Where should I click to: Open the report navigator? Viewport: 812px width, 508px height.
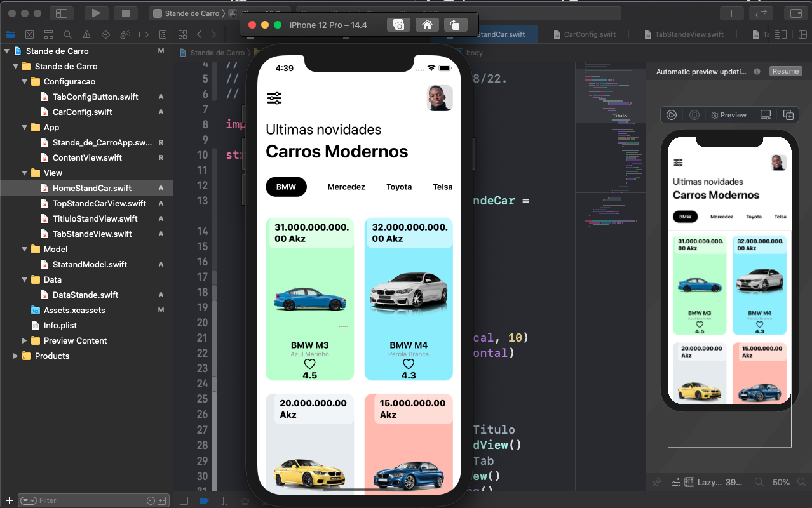pyautogui.click(x=163, y=34)
